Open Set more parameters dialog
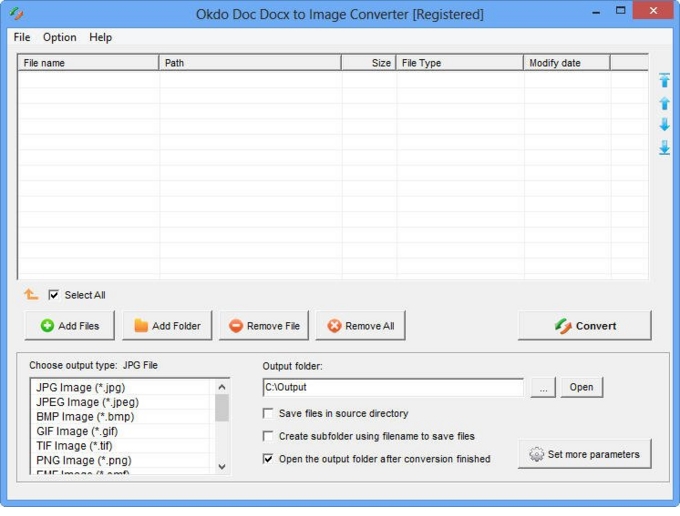This screenshot has height=516, width=680. [585, 454]
